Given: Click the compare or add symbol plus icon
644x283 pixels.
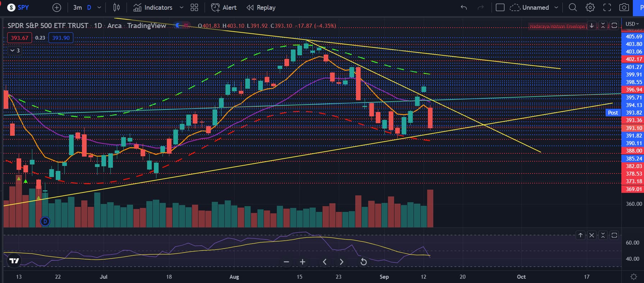Looking at the screenshot, I should [x=57, y=7].
